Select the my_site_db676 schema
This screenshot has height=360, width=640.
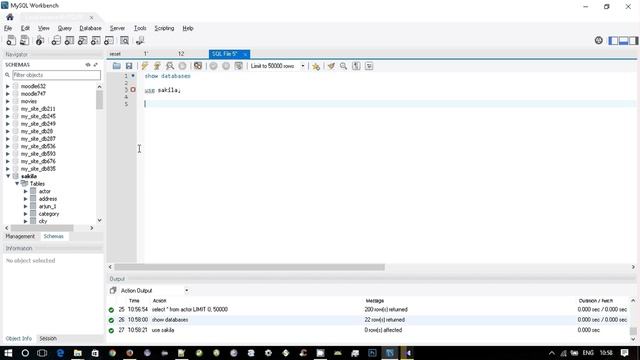point(38,161)
